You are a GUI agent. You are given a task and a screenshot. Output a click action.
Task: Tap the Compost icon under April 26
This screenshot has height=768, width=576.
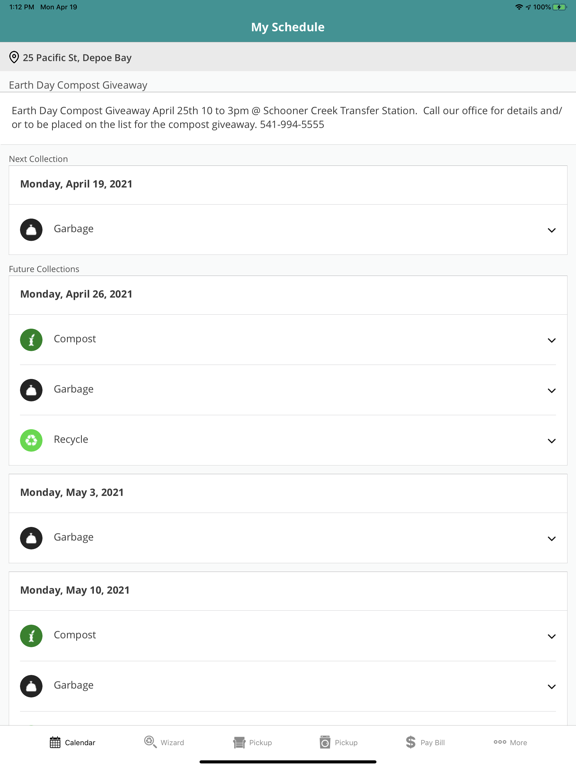(31, 339)
